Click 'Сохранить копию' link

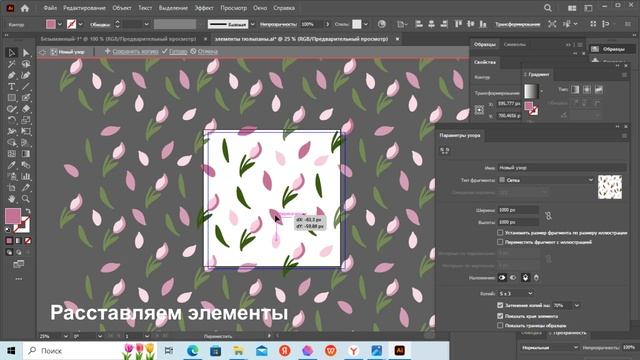136,51
